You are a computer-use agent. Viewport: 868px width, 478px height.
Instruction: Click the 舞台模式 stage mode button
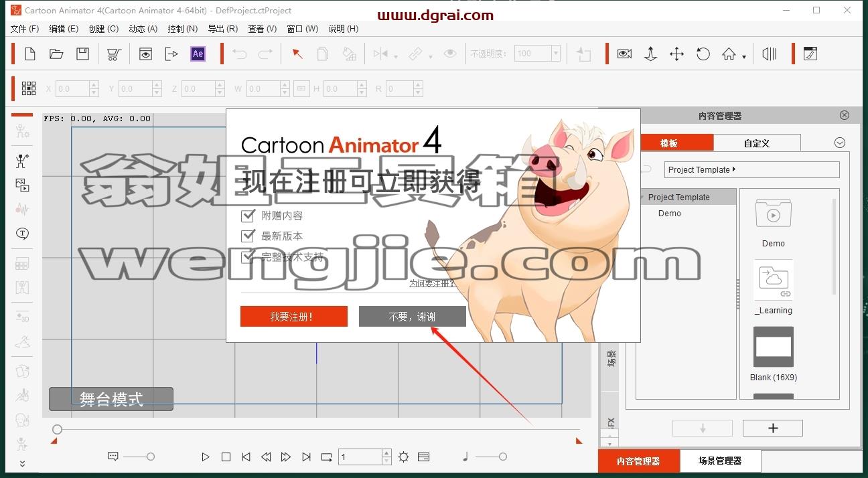click(111, 399)
